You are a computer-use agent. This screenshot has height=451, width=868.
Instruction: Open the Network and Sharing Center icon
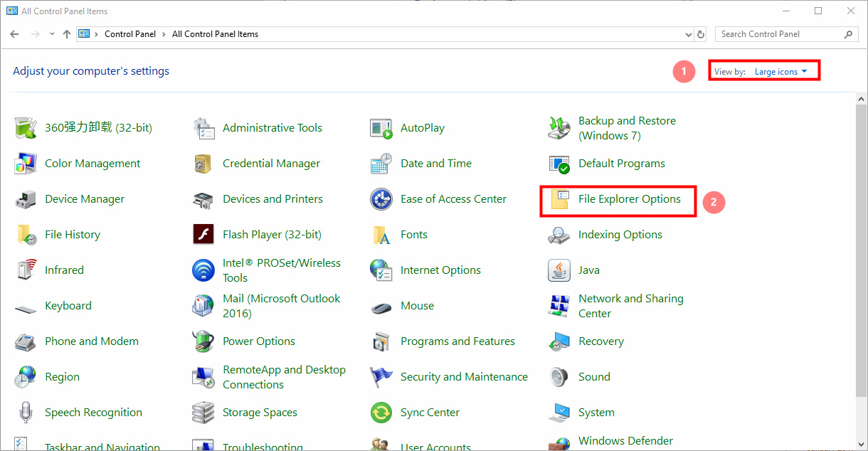pyautogui.click(x=559, y=306)
